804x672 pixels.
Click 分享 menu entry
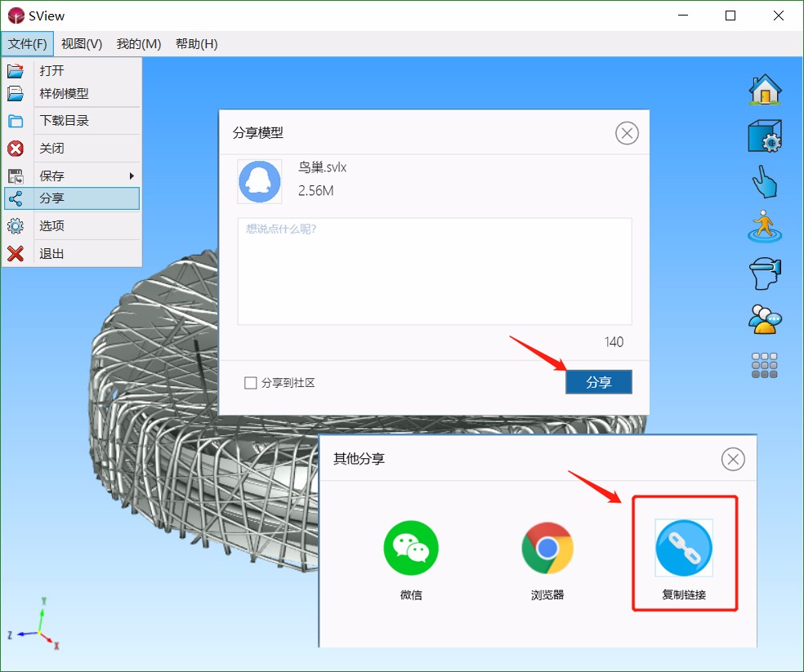(72, 198)
